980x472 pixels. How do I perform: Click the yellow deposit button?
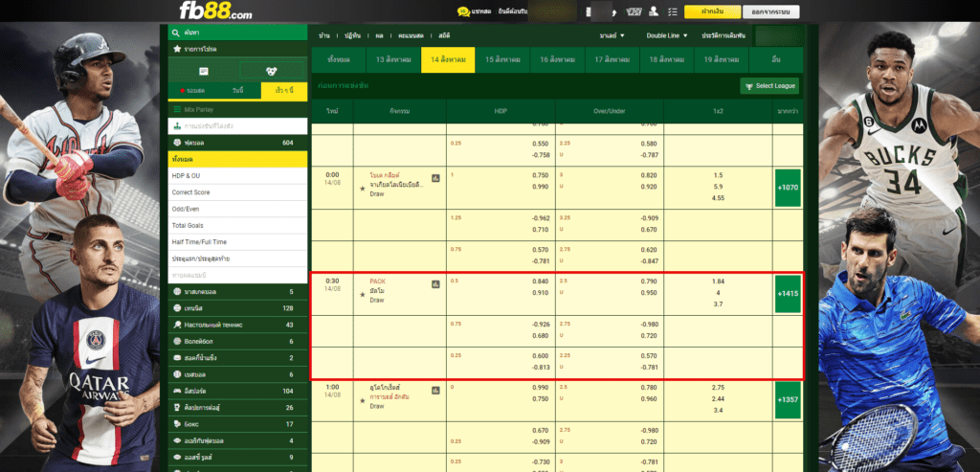712,11
